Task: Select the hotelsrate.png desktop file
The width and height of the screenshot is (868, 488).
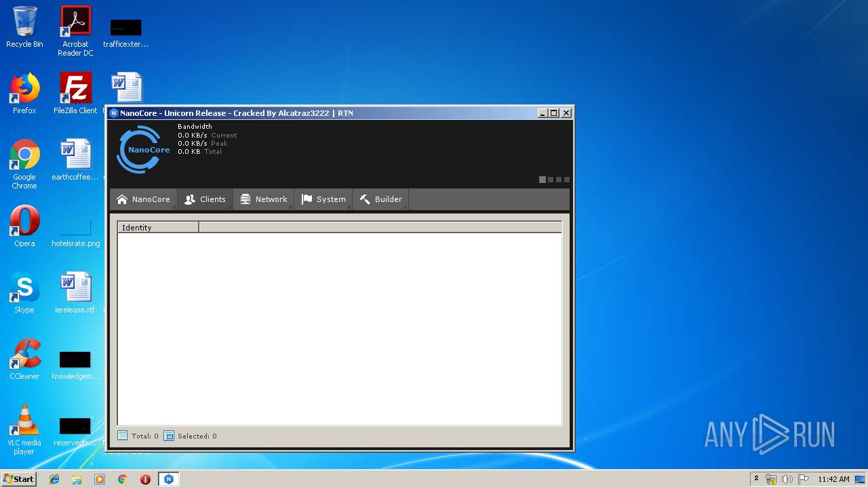Action: pyautogui.click(x=75, y=232)
